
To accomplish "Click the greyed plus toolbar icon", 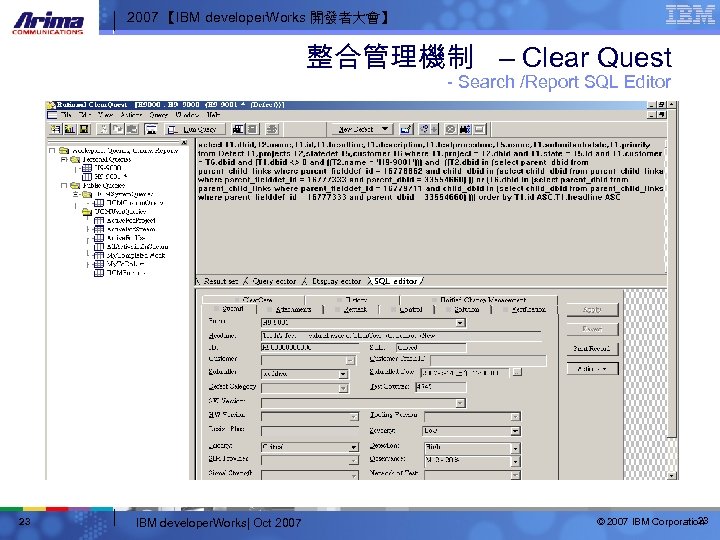I will pos(434,129).
